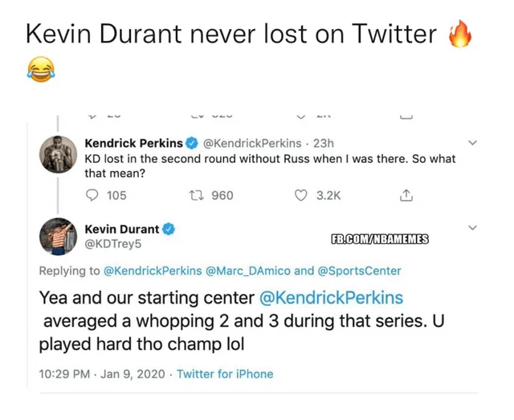This screenshot has height=420, width=514.
Task: Expand the chevron menu on Durant's tweet
Action: pyautogui.click(x=472, y=229)
